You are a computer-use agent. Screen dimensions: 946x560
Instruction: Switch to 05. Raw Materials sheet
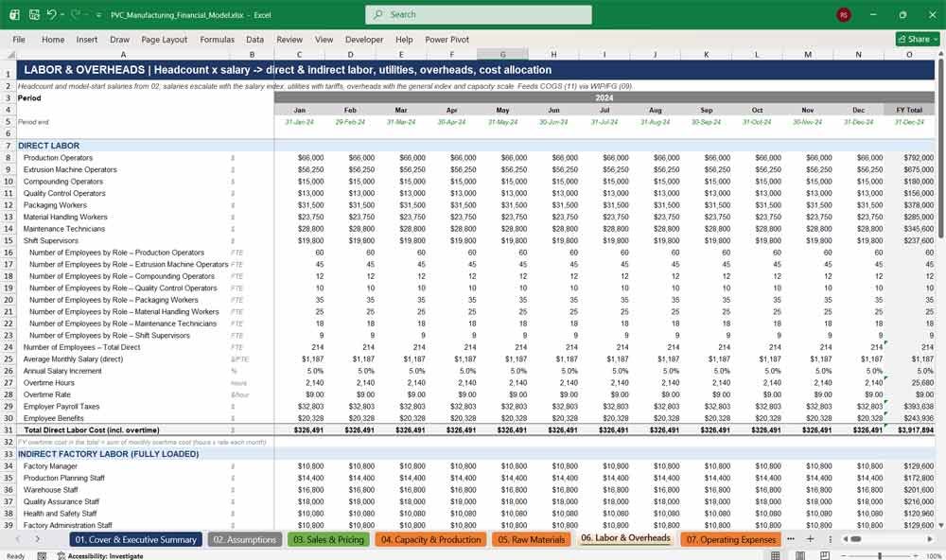(531, 539)
